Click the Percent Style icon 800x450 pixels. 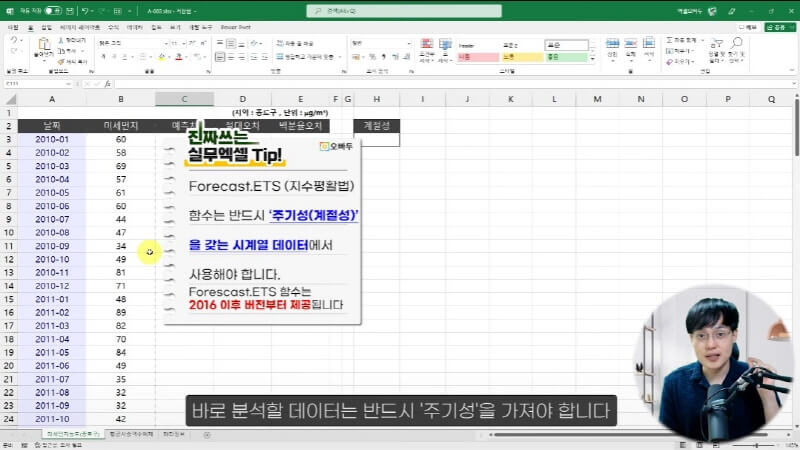[372, 57]
